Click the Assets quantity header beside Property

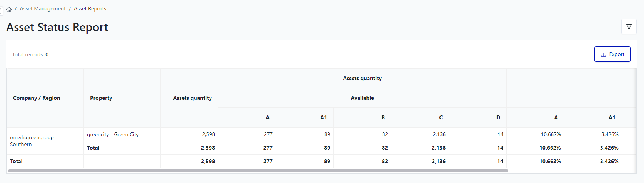click(192, 98)
